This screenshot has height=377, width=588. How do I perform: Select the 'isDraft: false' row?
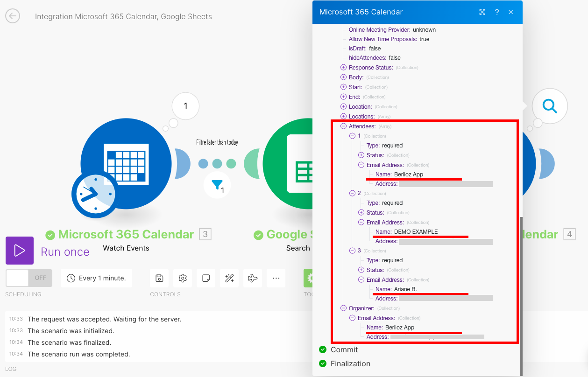coord(365,49)
